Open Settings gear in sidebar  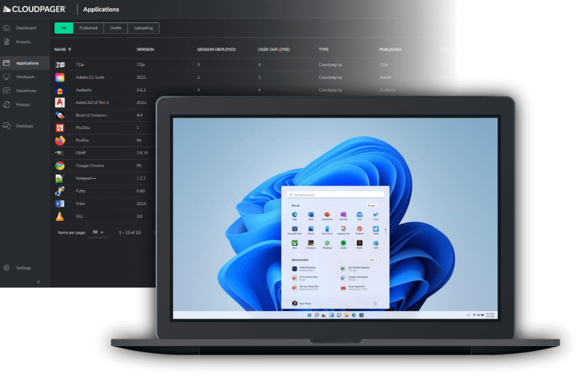click(x=6, y=268)
